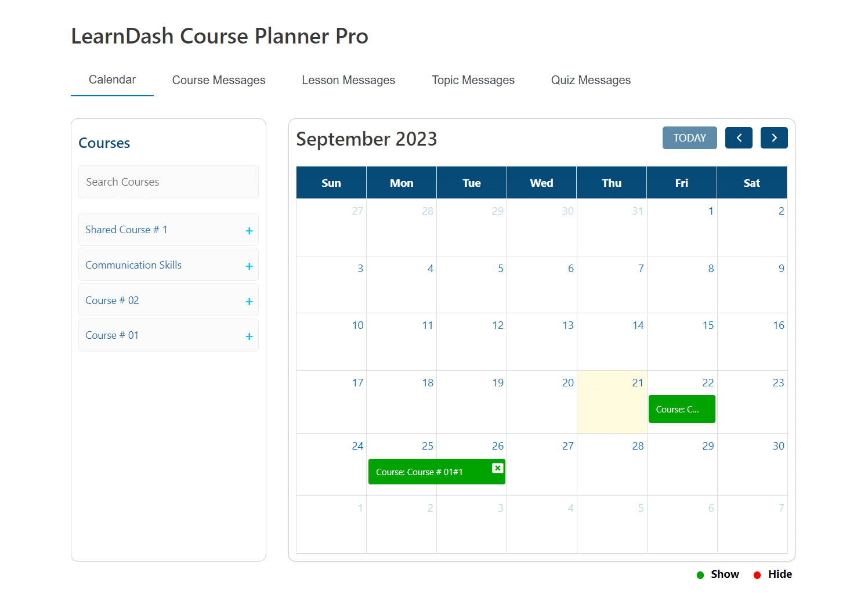This screenshot has height=601, width=868.
Task: Expand Shared Course # 1 with plus icon
Action: [249, 231]
